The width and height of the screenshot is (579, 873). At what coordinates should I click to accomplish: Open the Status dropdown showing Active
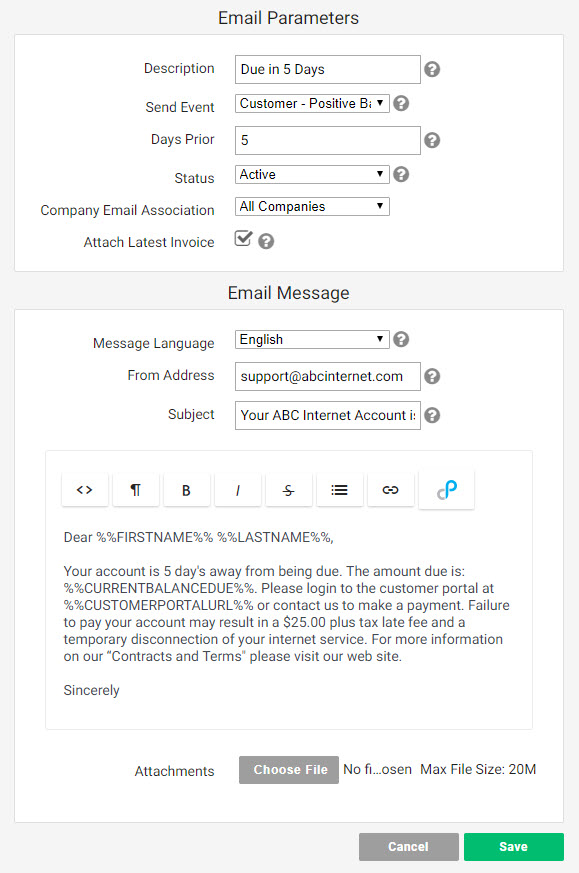coord(312,174)
